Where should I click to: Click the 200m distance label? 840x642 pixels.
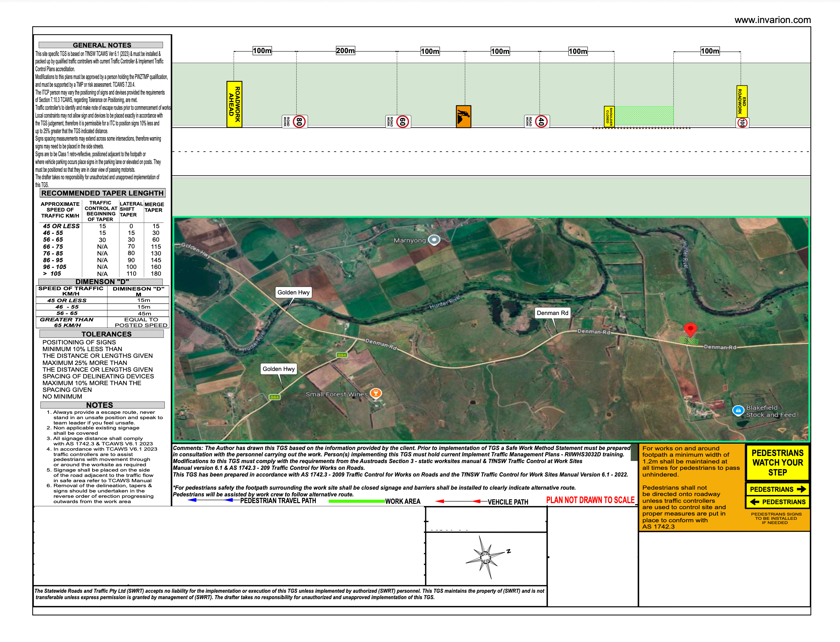[x=345, y=50]
